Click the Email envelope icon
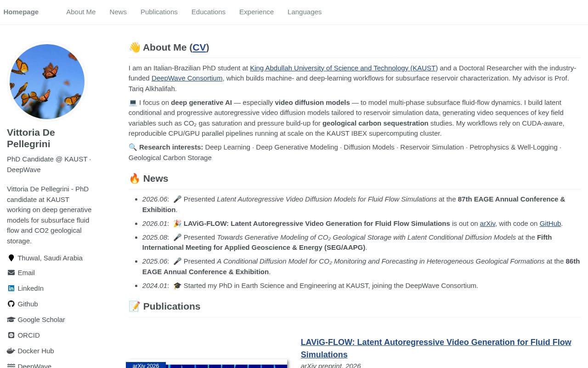The width and height of the screenshot is (588, 368). 11,273
